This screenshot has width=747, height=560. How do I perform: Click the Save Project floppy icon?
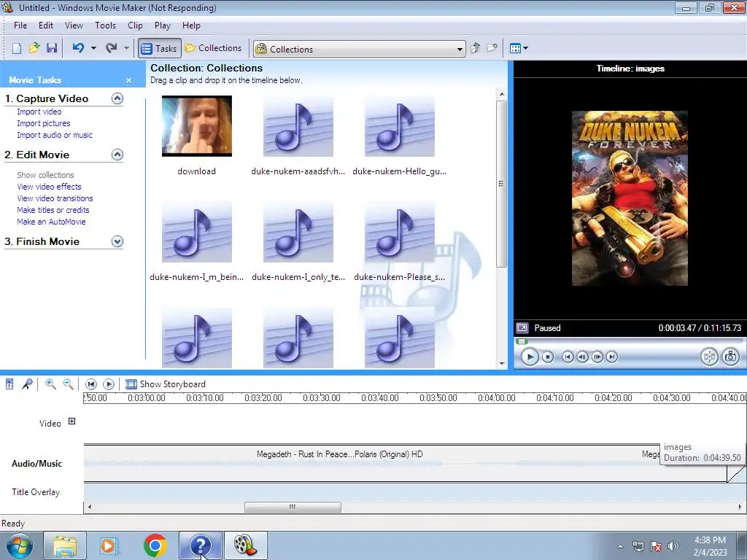[x=52, y=48]
